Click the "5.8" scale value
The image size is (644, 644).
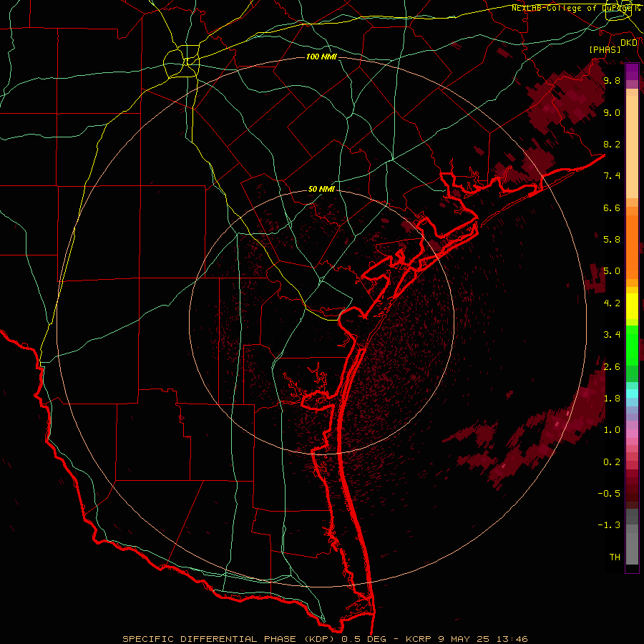tap(612, 240)
